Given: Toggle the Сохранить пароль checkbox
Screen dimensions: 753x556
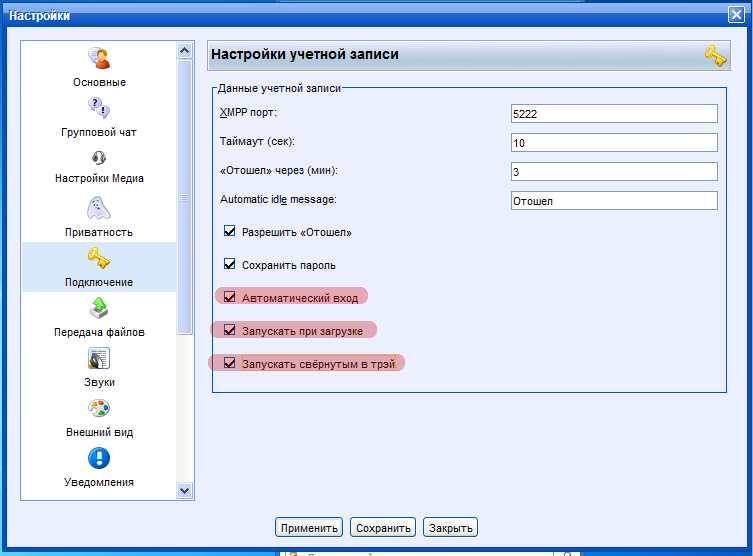Looking at the screenshot, I should click(230, 265).
